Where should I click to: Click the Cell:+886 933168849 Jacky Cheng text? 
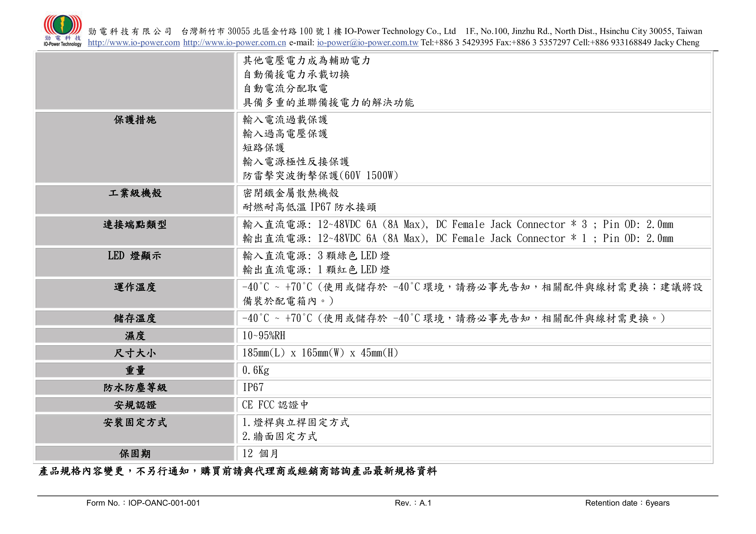(636, 42)
